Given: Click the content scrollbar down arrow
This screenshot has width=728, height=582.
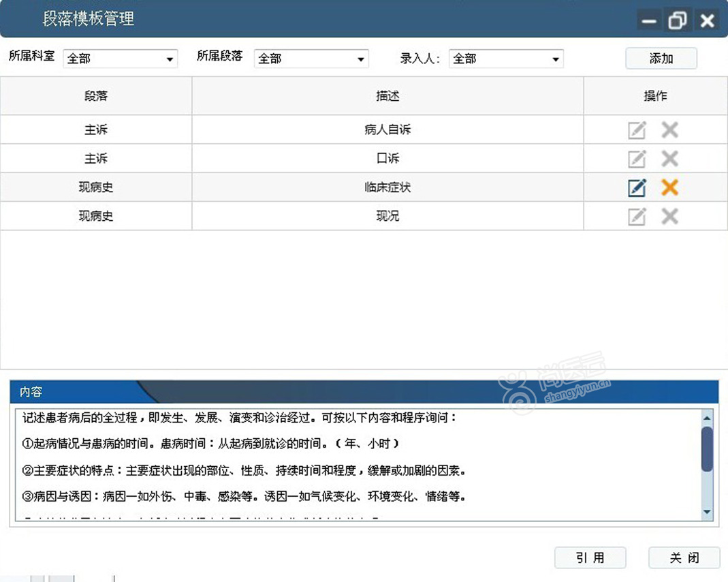Looking at the screenshot, I should click(707, 512).
